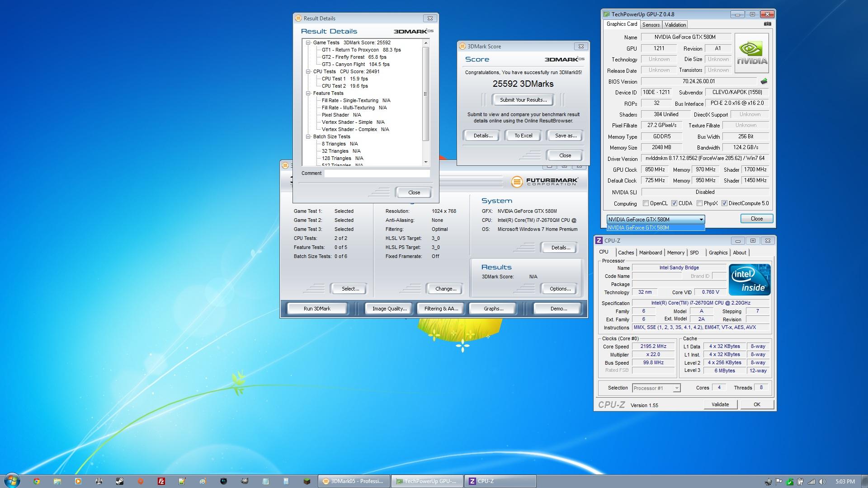Click Submit Your Results button
Image resolution: width=868 pixels, height=488 pixels.
point(523,100)
